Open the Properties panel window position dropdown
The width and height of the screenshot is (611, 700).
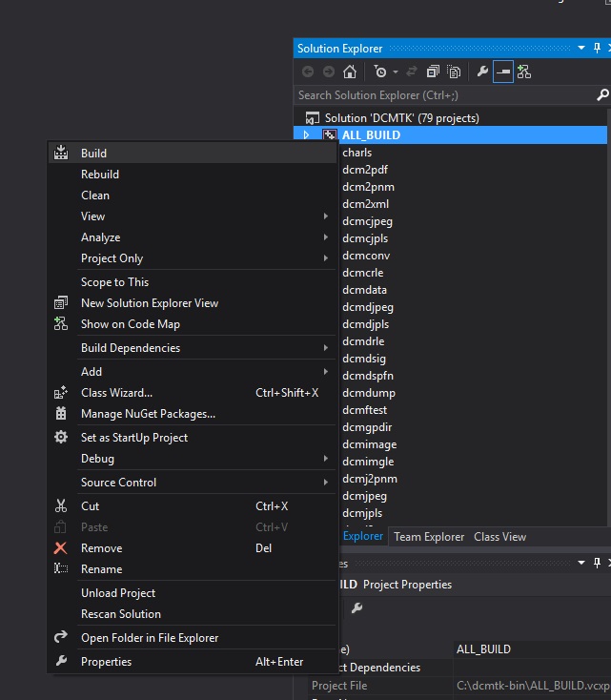click(581, 563)
